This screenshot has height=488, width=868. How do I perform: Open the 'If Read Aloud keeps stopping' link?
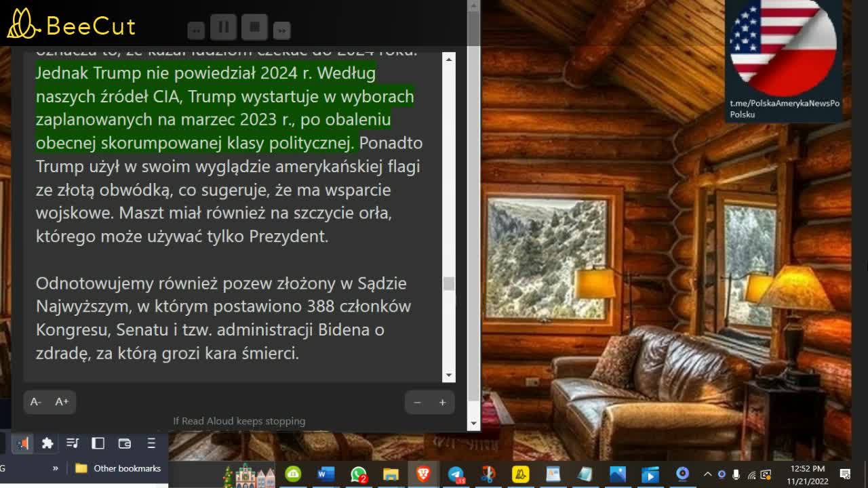[x=239, y=421]
